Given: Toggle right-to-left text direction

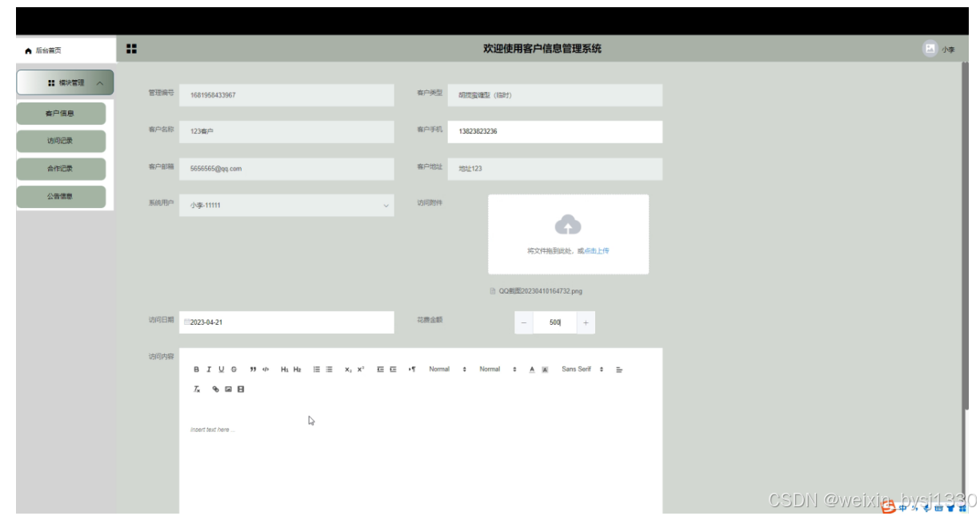Looking at the screenshot, I should click(x=412, y=370).
